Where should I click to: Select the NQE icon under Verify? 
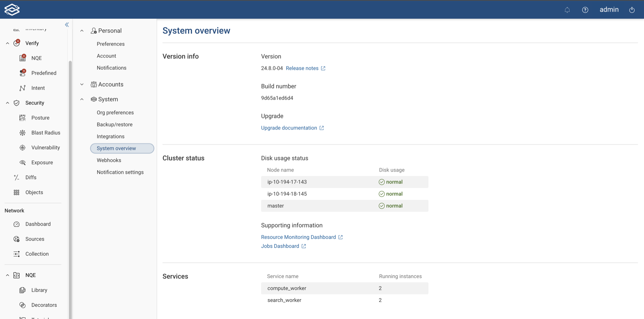(x=22, y=58)
